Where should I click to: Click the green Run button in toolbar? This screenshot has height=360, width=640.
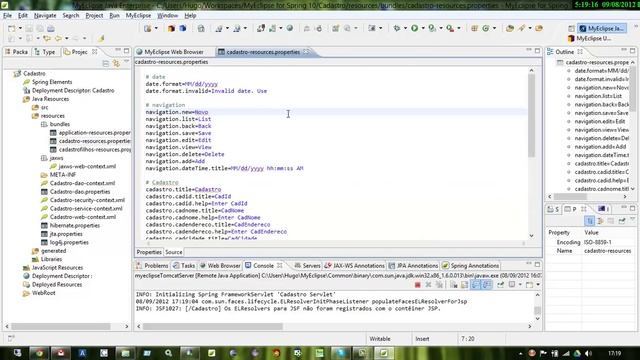414,28
